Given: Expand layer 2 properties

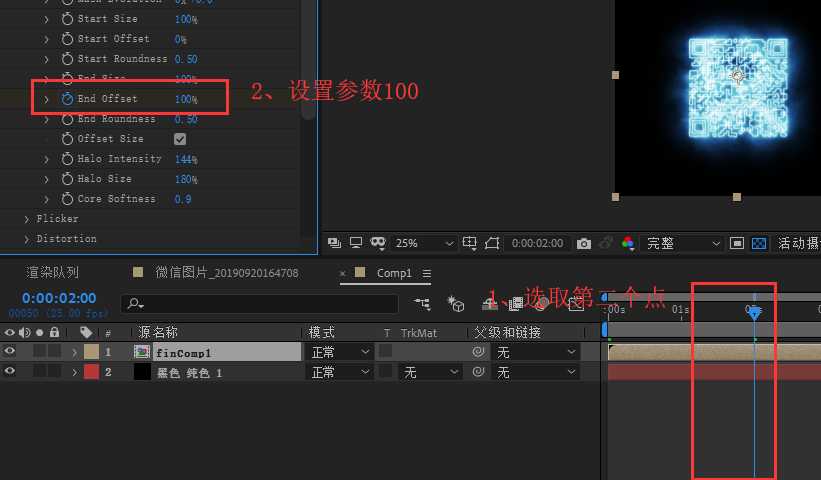Looking at the screenshot, I should coord(74,373).
